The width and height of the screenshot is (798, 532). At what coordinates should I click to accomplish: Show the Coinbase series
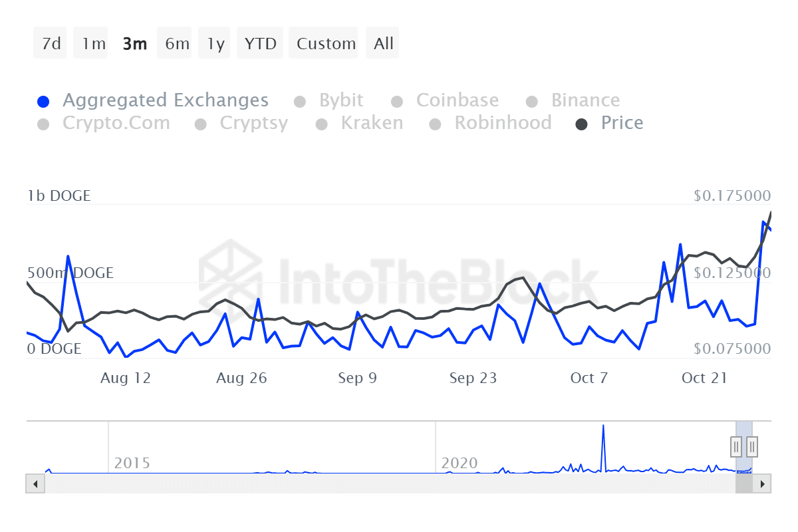point(397,102)
